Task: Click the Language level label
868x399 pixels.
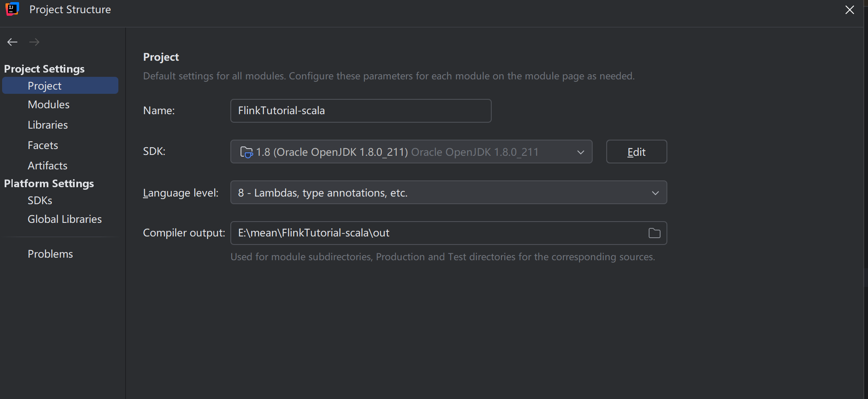Action: 181,193
